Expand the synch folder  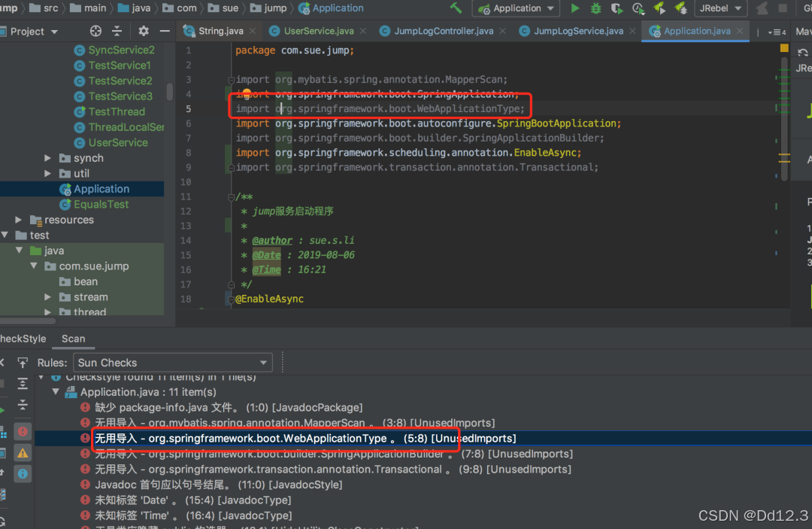click(x=47, y=158)
